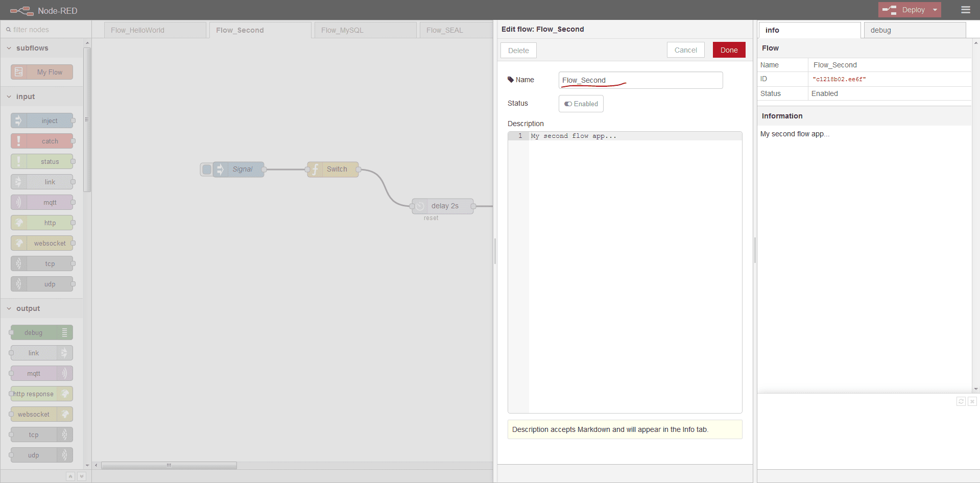Cancel the flow edit dialog
The width and height of the screenshot is (980, 483).
pyautogui.click(x=685, y=50)
